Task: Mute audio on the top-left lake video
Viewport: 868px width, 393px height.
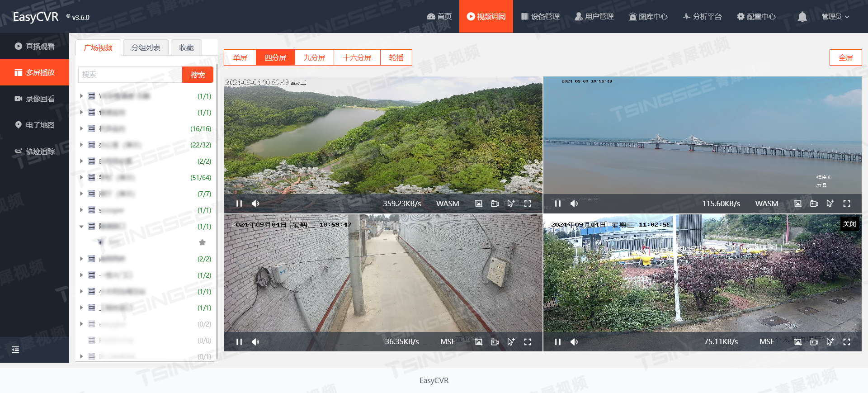Action: [255, 204]
